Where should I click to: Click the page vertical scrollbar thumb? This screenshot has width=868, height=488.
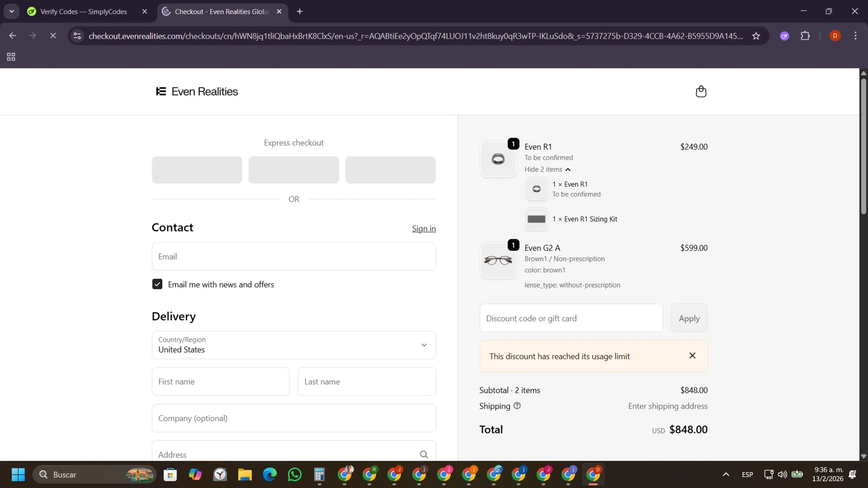tap(863, 146)
